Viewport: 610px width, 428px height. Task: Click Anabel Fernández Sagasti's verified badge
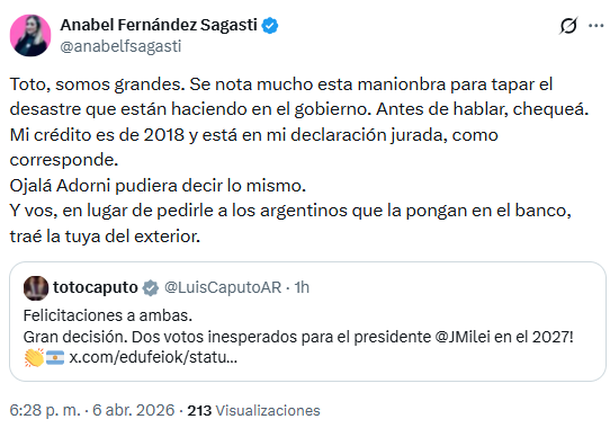click(x=268, y=24)
